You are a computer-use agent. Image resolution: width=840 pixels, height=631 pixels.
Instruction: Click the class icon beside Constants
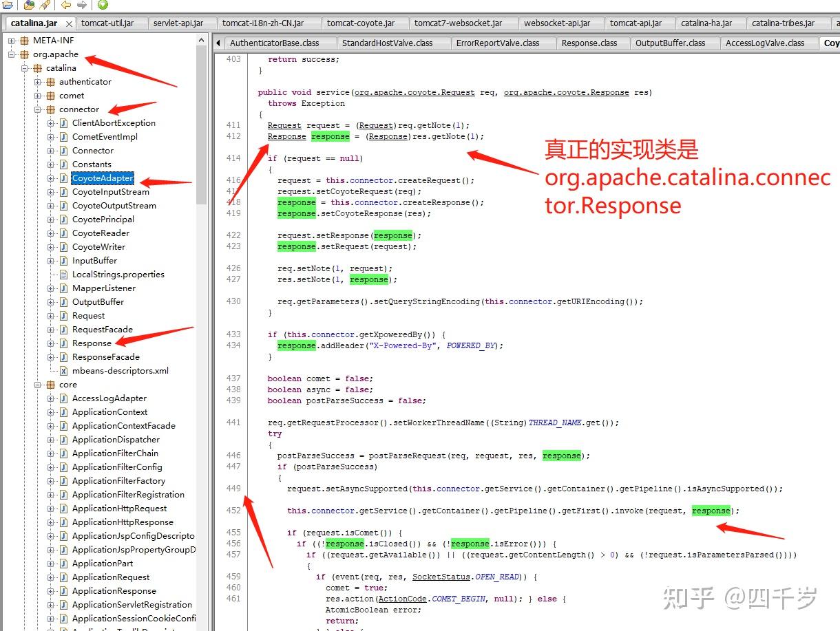(x=63, y=164)
